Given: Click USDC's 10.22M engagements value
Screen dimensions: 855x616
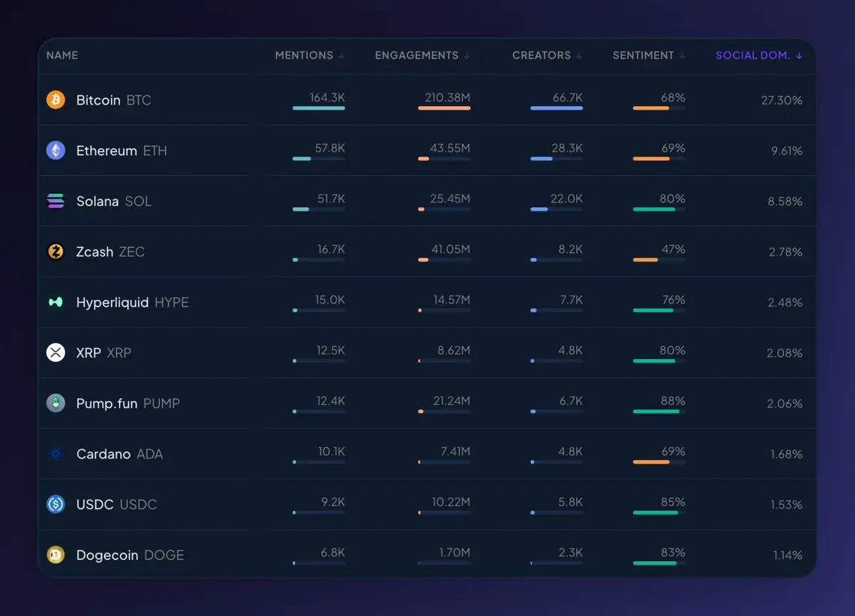Looking at the screenshot, I should tap(450, 502).
